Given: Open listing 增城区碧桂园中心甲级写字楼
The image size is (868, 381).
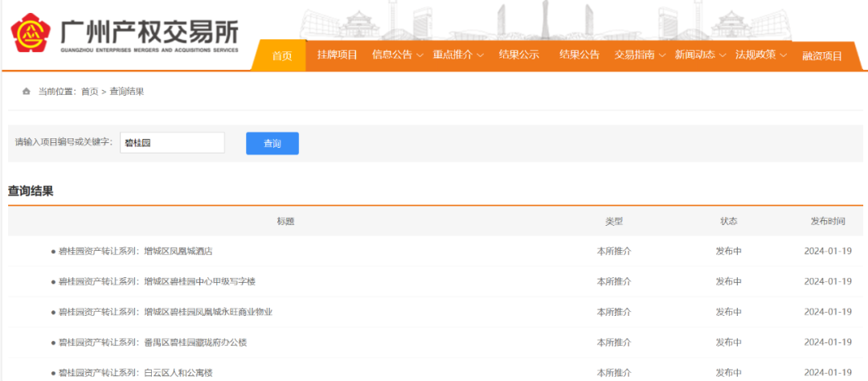Looking at the screenshot, I should pyautogui.click(x=157, y=281).
